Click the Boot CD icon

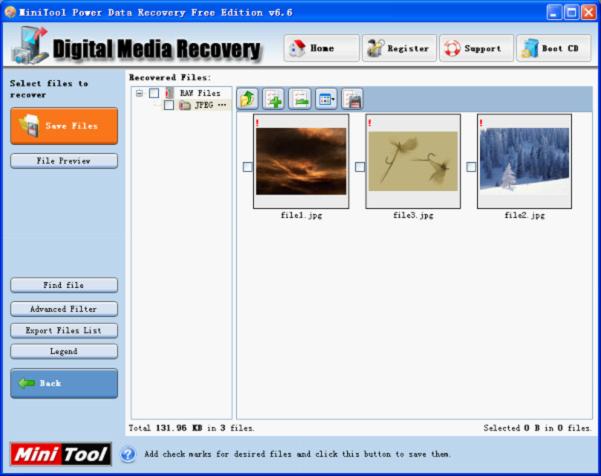click(530, 48)
